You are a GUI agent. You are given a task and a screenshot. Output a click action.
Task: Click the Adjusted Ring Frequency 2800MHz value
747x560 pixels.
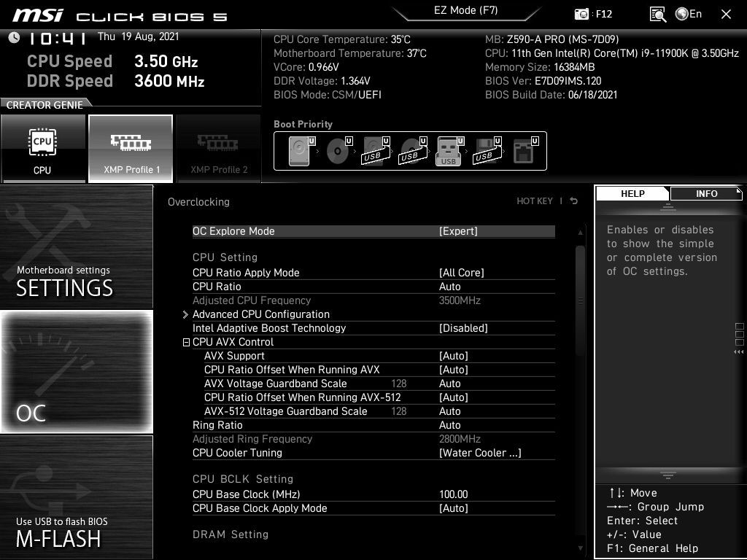(x=460, y=438)
